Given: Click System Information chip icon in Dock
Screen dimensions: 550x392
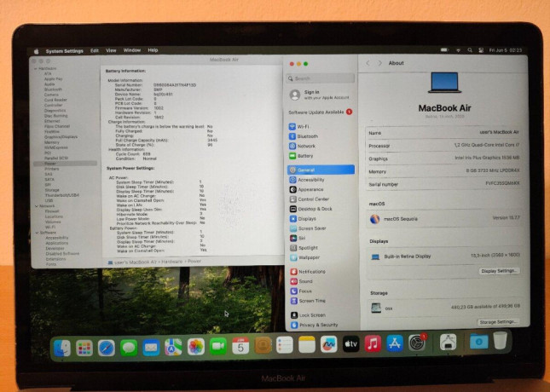Looking at the screenshot, I should pos(448,342).
